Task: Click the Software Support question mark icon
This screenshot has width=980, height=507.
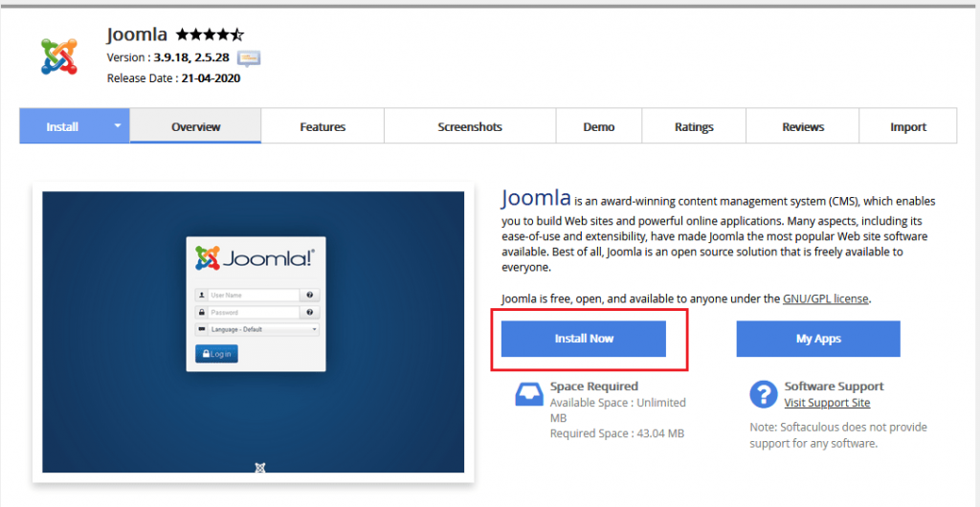Action: [763, 395]
